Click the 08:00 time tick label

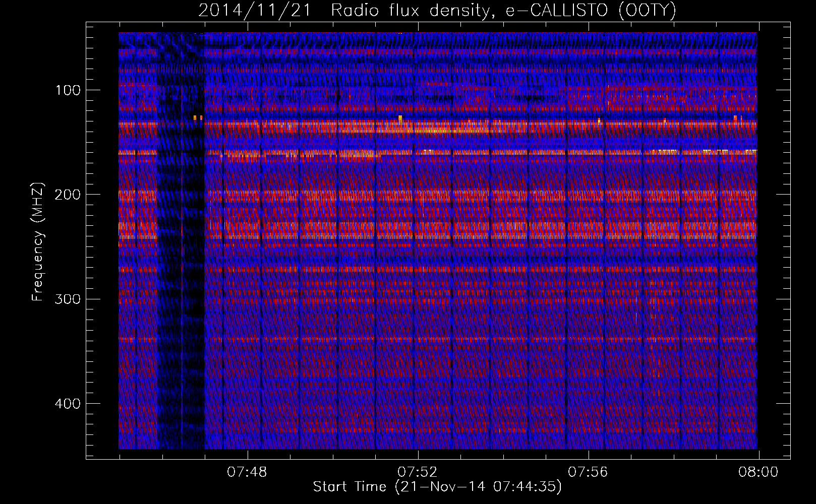tap(759, 472)
